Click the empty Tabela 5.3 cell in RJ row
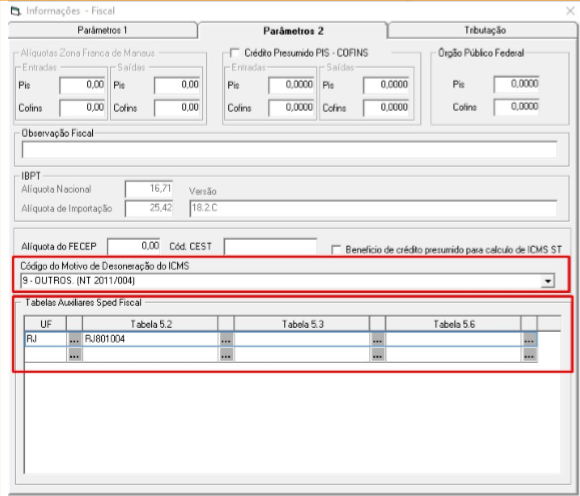 click(302, 339)
